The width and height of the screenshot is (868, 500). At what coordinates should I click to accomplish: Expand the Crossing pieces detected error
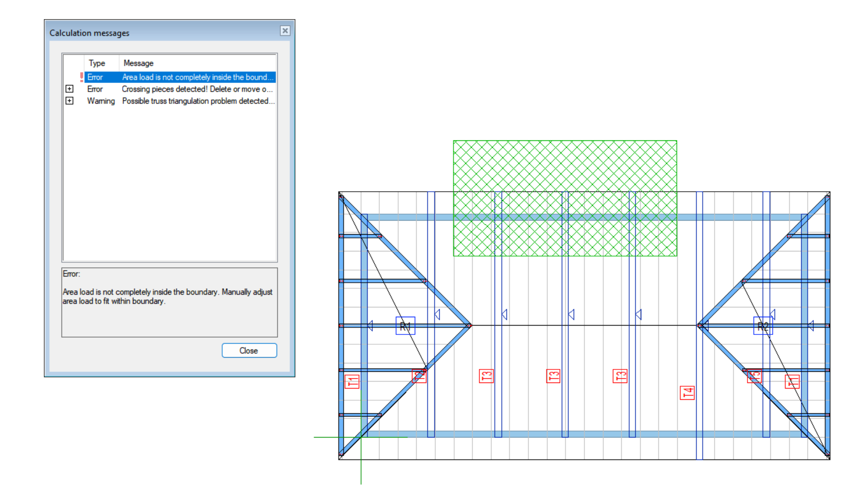click(70, 89)
